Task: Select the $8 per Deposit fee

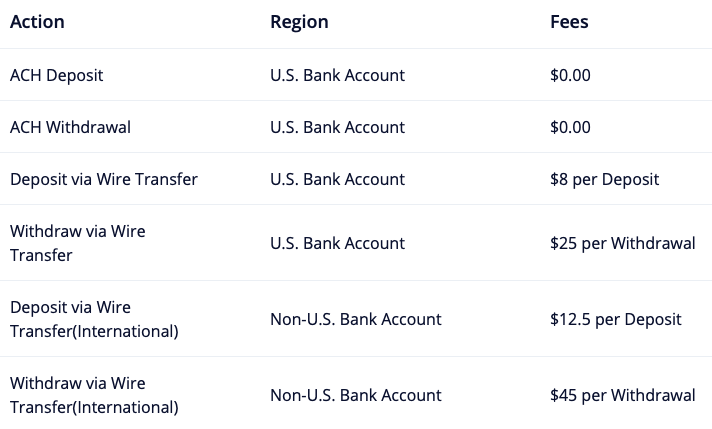Action: (604, 179)
